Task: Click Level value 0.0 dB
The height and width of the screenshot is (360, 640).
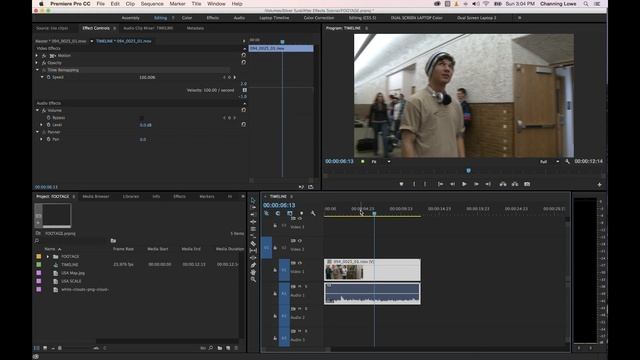Action: click(x=146, y=125)
